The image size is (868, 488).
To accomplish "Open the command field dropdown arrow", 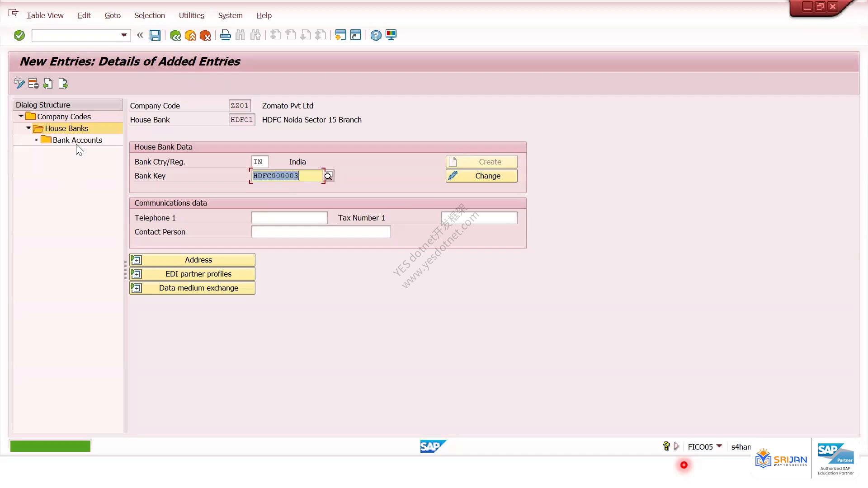I will pyautogui.click(x=124, y=35).
